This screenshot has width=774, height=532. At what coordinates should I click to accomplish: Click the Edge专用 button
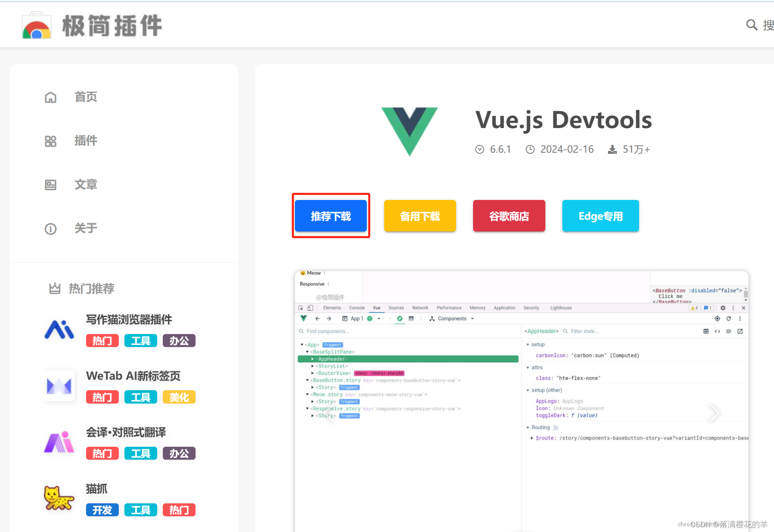601,216
